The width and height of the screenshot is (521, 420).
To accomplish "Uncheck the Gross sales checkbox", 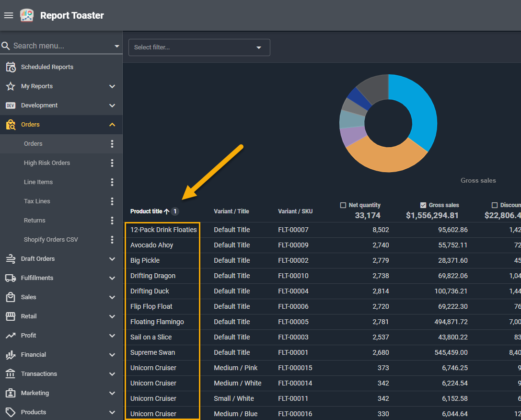I will point(423,205).
